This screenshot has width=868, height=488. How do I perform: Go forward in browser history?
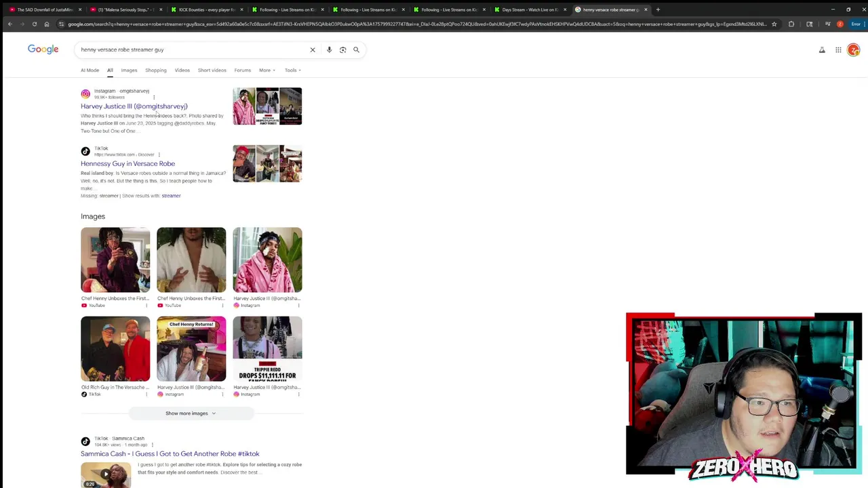tap(22, 24)
